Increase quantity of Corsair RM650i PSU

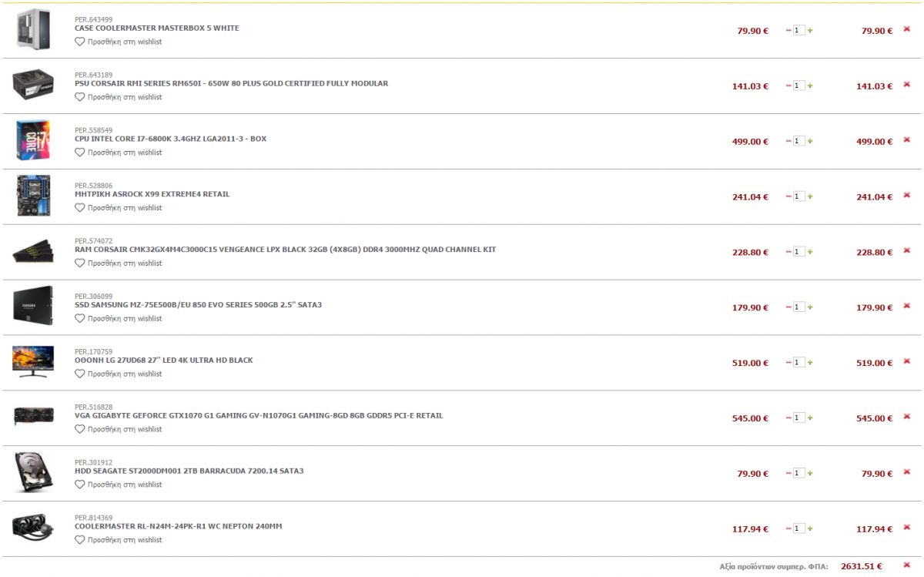tap(810, 86)
